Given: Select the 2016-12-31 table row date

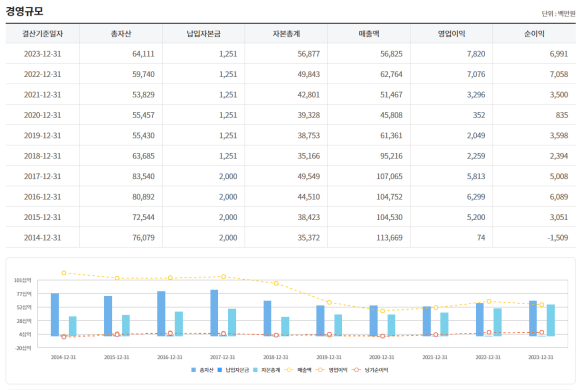Looking at the screenshot, I should point(43,197).
